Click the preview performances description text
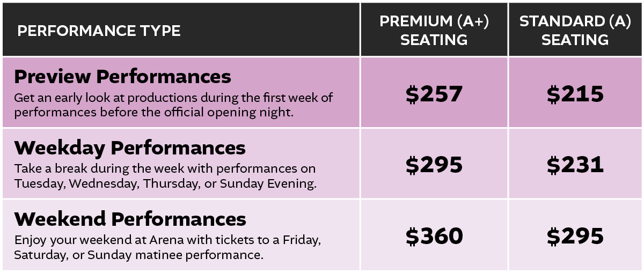The width and height of the screenshot is (644, 273). 173,106
